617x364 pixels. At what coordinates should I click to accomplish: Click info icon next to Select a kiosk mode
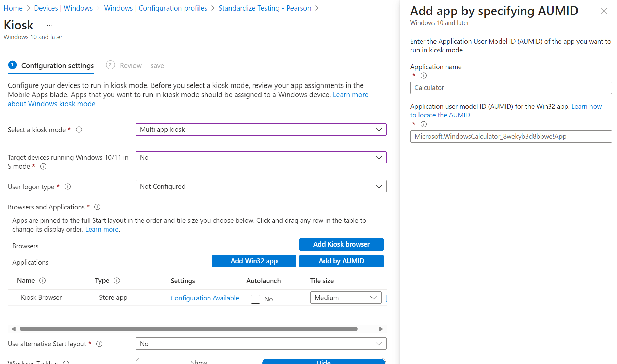[x=79, y=130]
